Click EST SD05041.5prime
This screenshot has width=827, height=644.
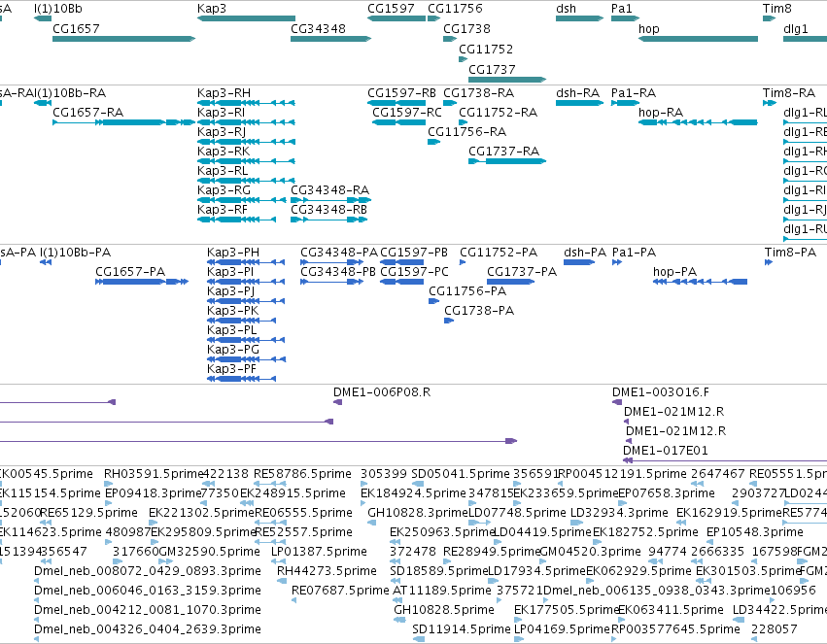pos(461,474)
